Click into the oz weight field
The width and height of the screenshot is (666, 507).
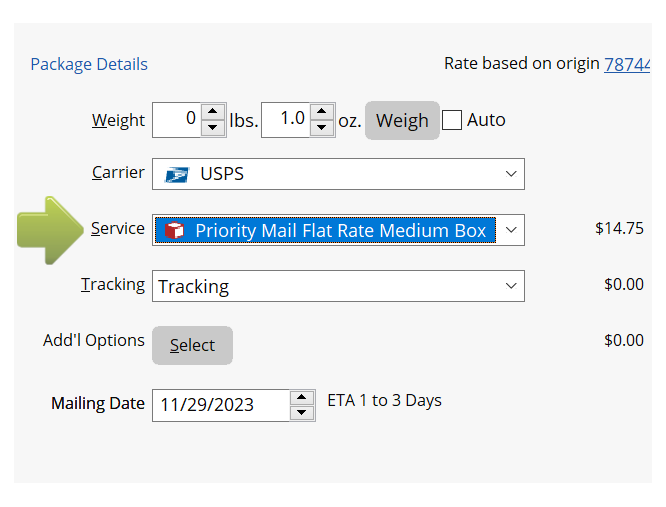tap(286, 119)
